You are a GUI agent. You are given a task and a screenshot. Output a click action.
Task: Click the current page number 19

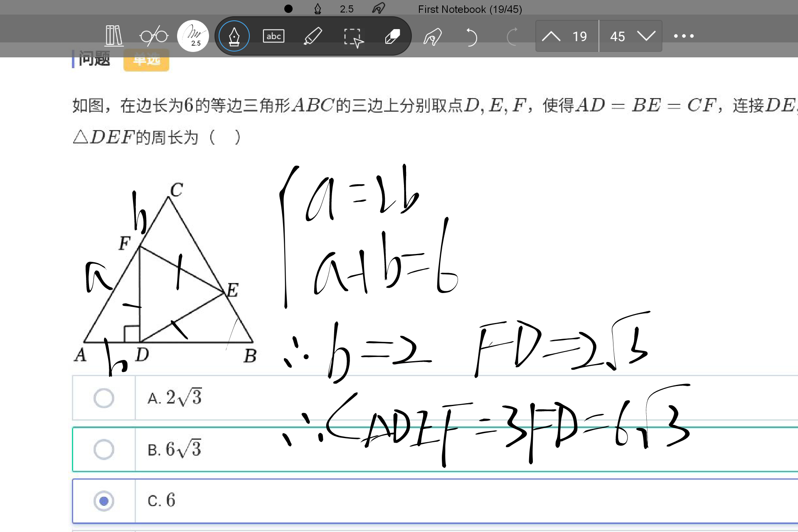tap(579, 37)
